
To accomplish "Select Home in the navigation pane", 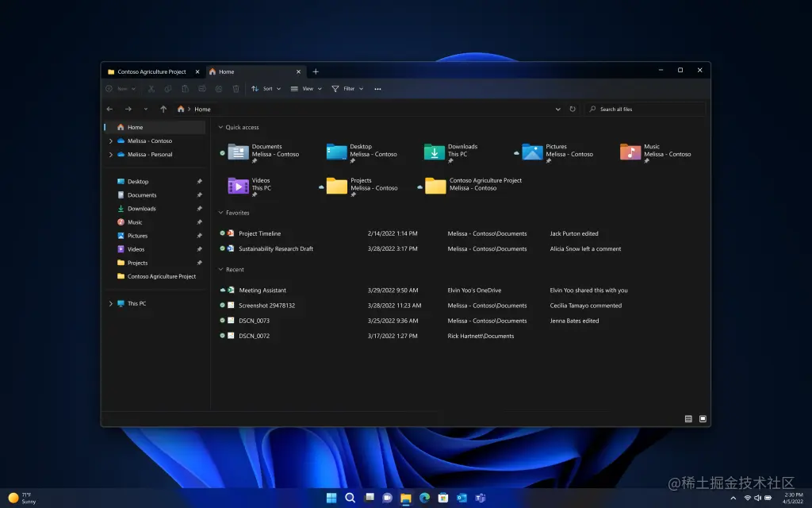I will pos(155,127).
